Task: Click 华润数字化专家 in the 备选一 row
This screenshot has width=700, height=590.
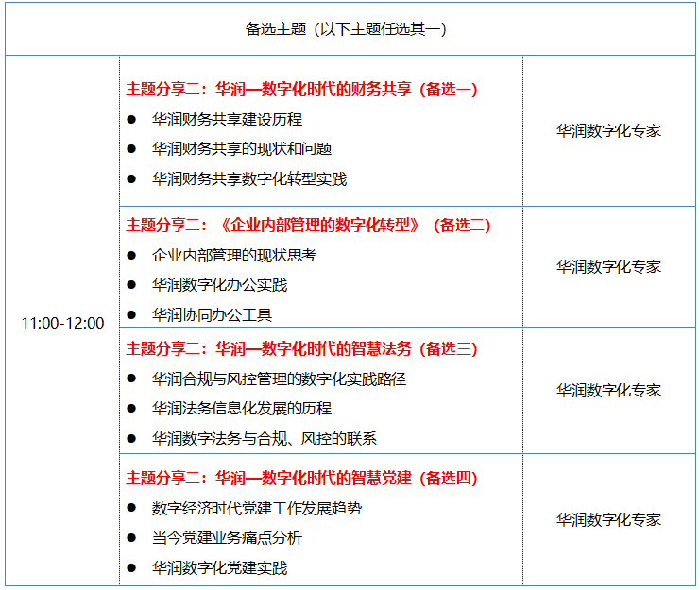Action: coord(608,130)
